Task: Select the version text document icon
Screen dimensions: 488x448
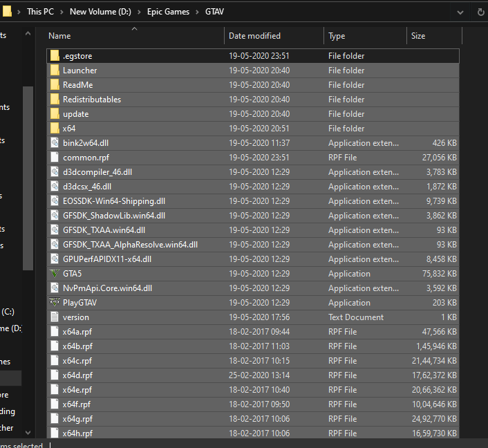Action: point(55,317)
